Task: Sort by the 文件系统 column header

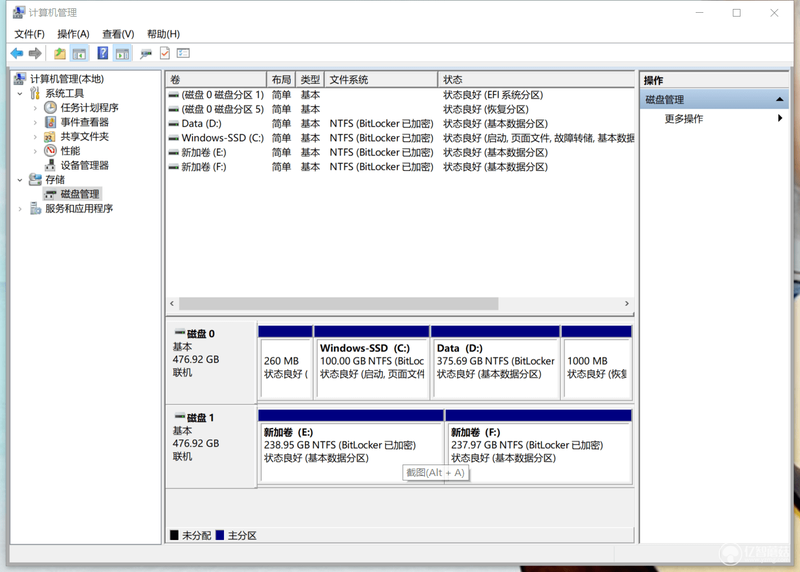Action: pos(381,80)
